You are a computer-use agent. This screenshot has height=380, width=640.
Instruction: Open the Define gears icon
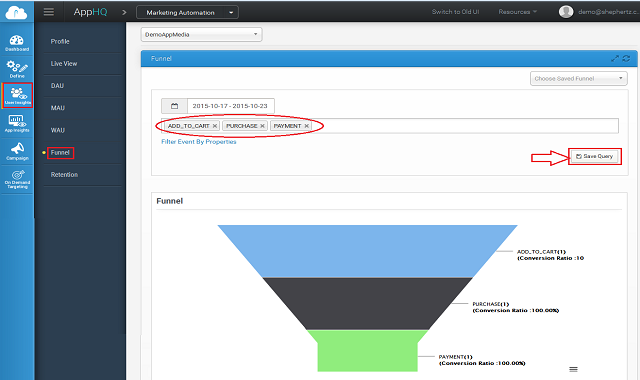pos(17,69)
